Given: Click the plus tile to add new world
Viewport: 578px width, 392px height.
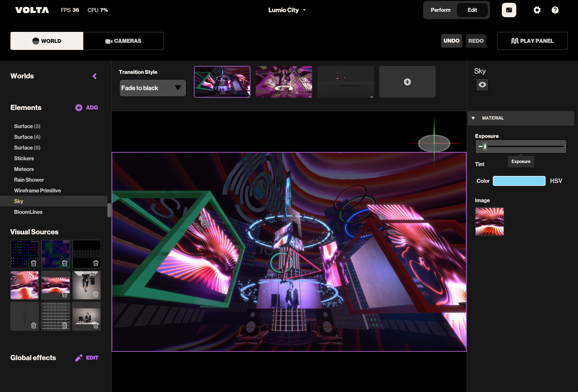Looking at the screenshot, I should 407,82.
